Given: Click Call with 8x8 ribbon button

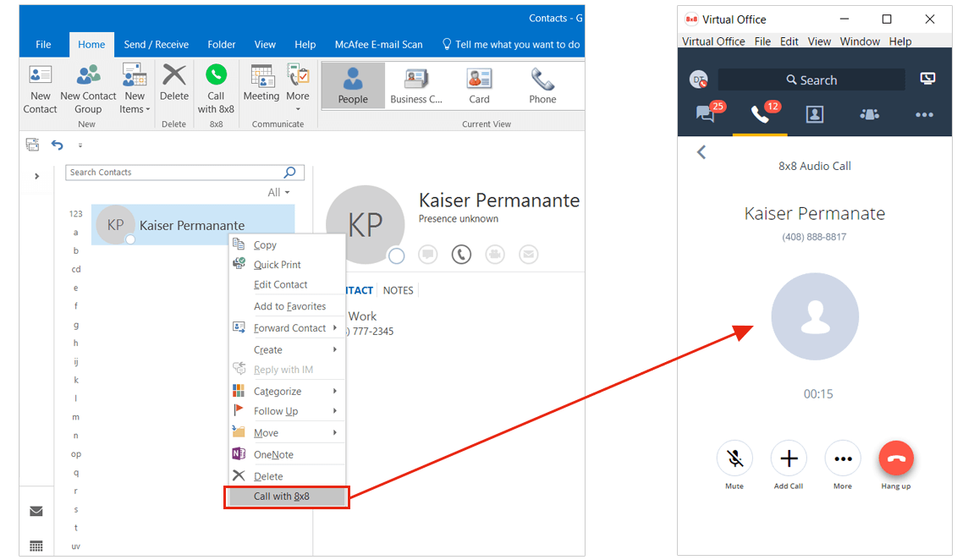Looking at the screenshot, I should tap(216, 91).
